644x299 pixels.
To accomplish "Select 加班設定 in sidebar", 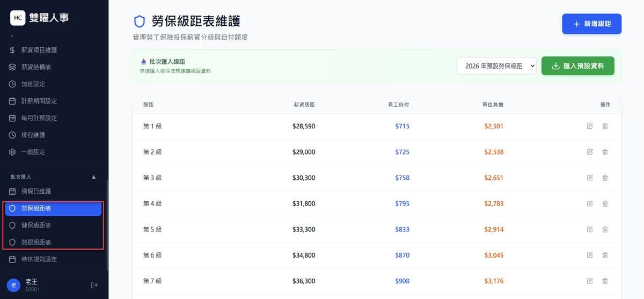I will click(33, 84).
